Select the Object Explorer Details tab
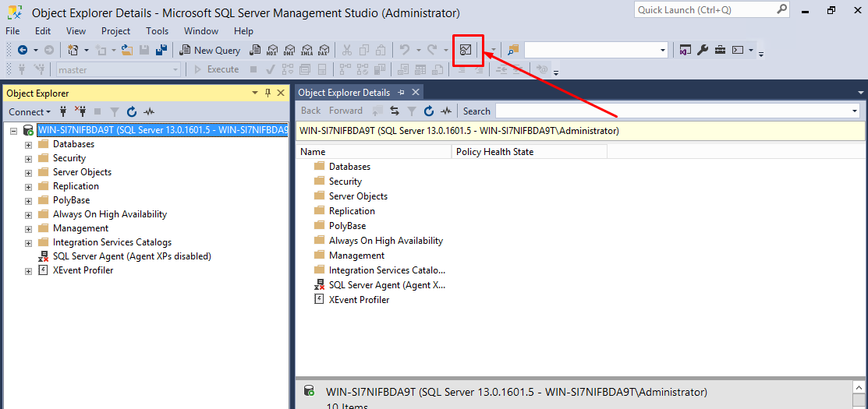The height and width of the screenshot is (409, 868). (x=344, y=93)
